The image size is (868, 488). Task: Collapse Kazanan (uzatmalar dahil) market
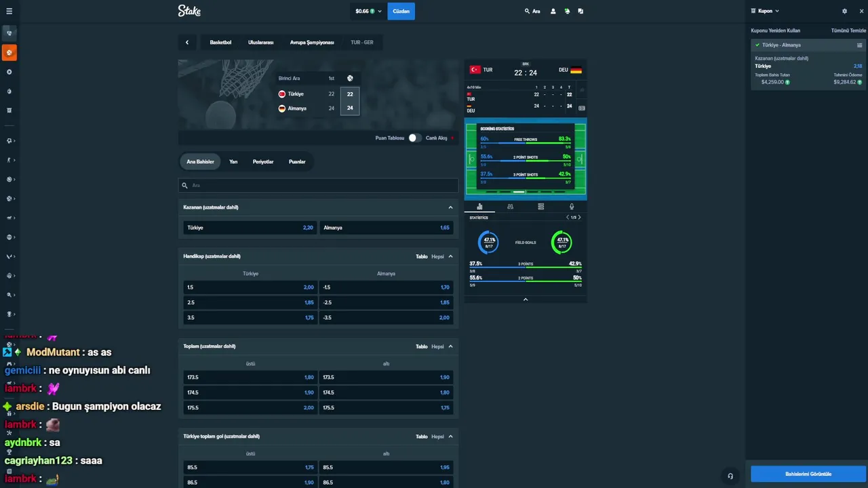(x=450, y=207)
